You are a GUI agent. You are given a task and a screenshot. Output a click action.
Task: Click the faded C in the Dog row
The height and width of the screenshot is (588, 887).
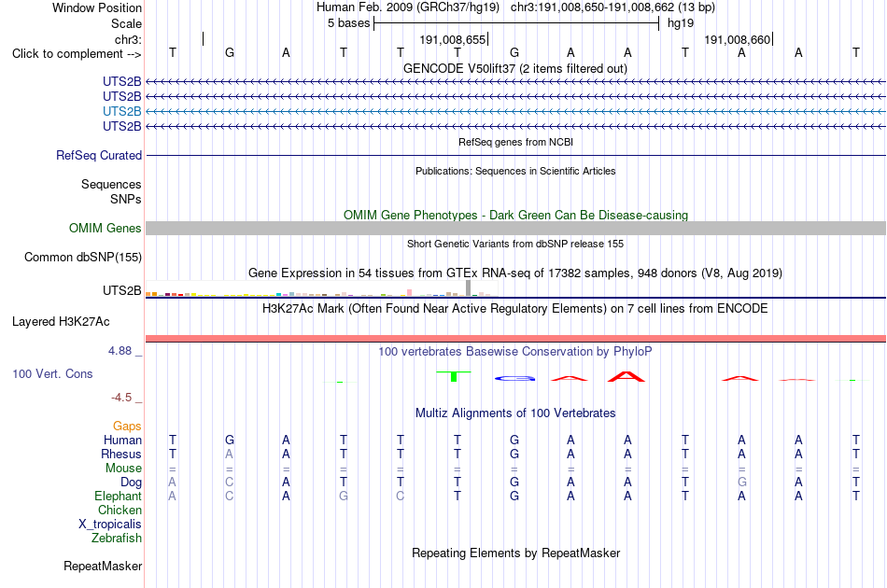tap(229, 483)
